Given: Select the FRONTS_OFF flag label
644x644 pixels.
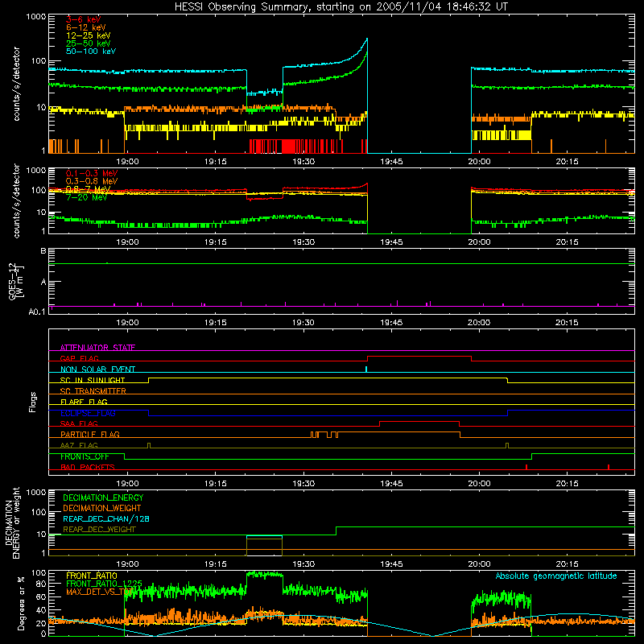Looking at the screenshot, I should point(85,456).
